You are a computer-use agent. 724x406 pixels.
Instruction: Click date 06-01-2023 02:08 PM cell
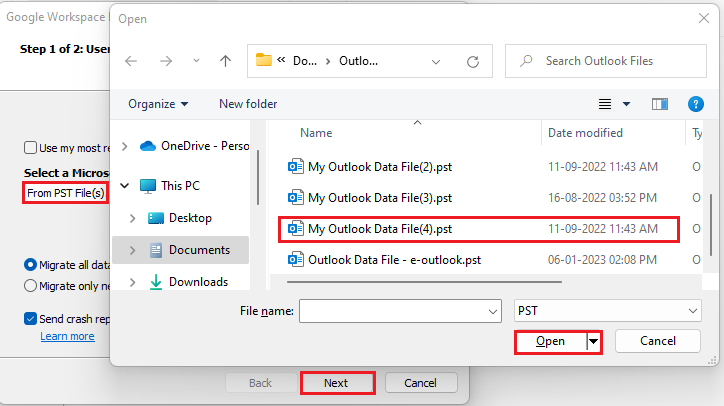tap(602, 260)
